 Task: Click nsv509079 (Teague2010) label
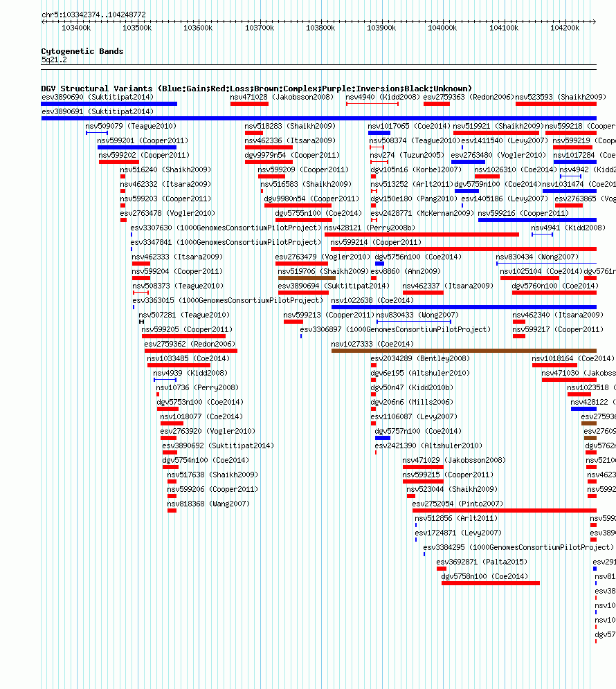tap(131, 126)
